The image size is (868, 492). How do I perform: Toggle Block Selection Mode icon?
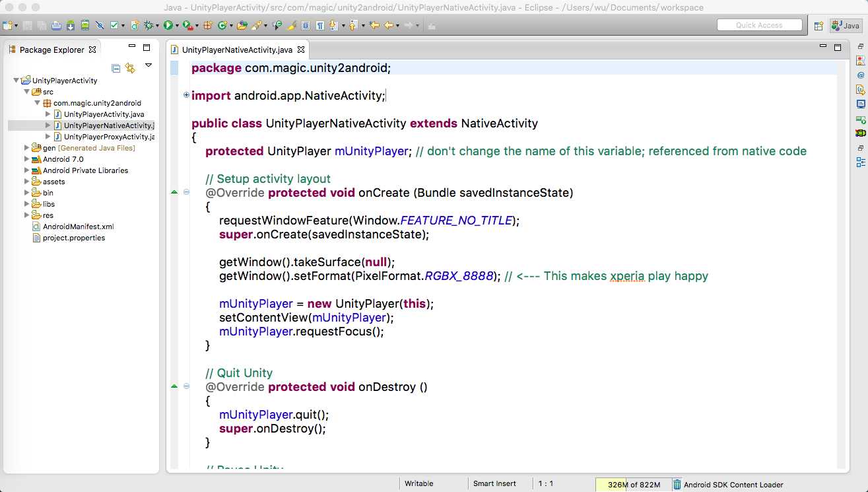pos(305,25)
